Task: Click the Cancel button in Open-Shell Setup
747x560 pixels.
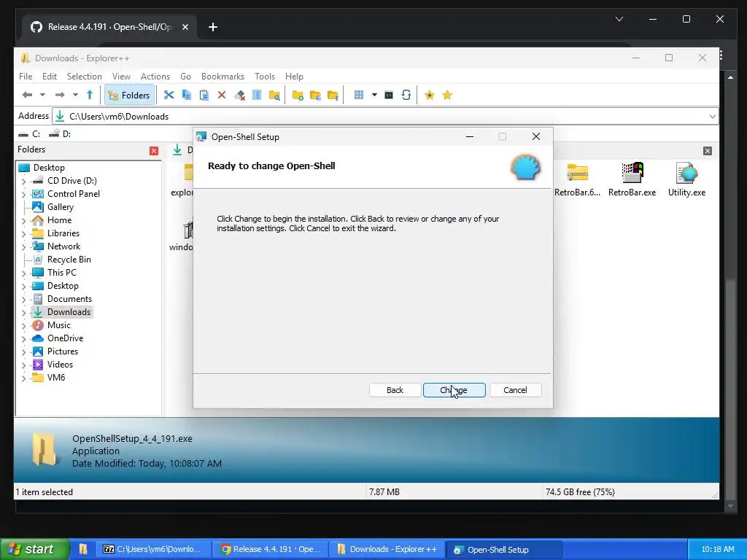Action: (516, 390)
